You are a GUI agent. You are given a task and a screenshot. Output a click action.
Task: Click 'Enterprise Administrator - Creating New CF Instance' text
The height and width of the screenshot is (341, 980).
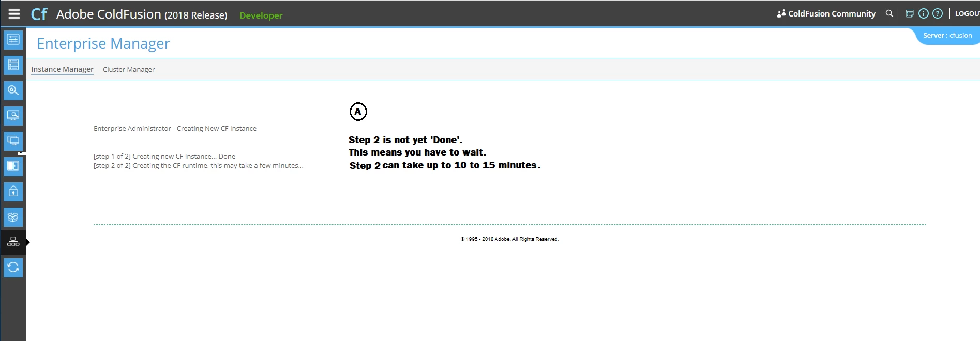[x=175, y=128]
